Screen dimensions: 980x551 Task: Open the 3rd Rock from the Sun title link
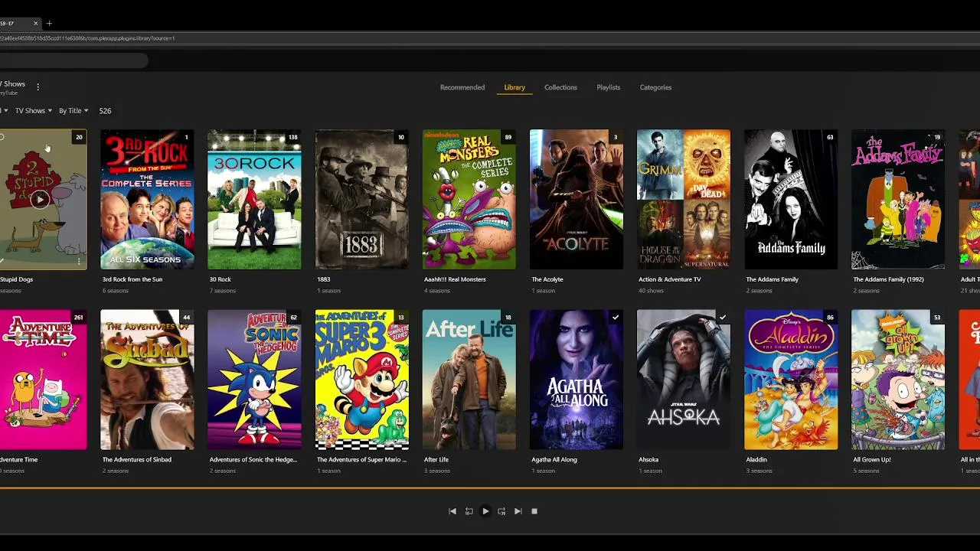[132, 279]
